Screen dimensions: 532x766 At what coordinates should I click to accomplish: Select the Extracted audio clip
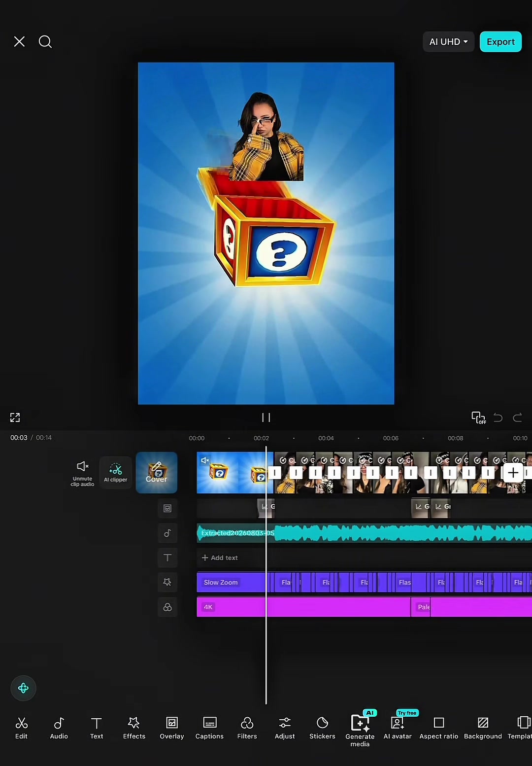tap(365, 533)
